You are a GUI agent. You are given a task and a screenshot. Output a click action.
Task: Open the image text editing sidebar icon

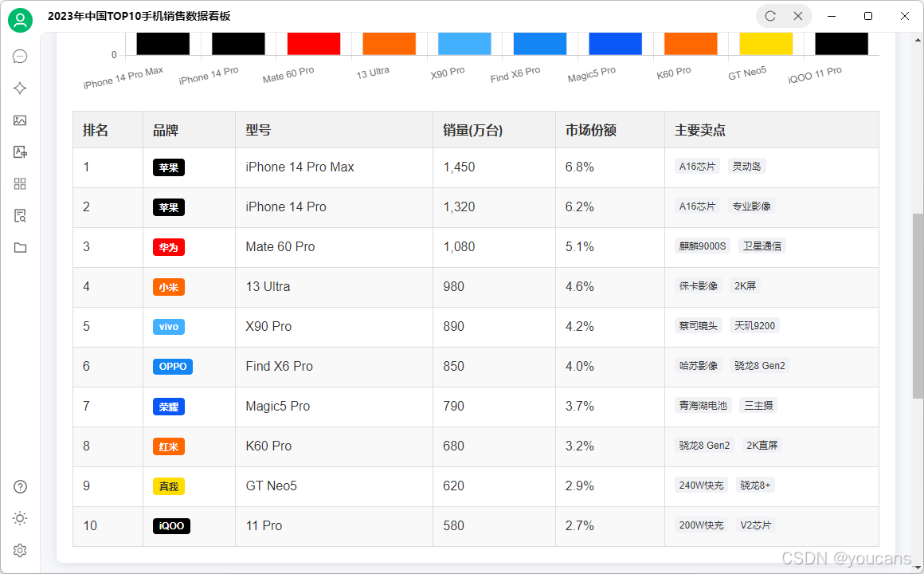coord(20,152)
